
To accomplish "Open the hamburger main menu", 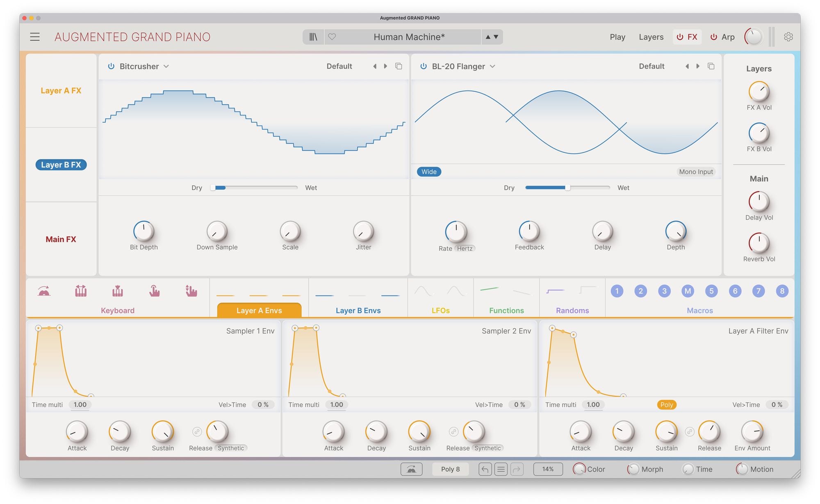I will 35,37.
